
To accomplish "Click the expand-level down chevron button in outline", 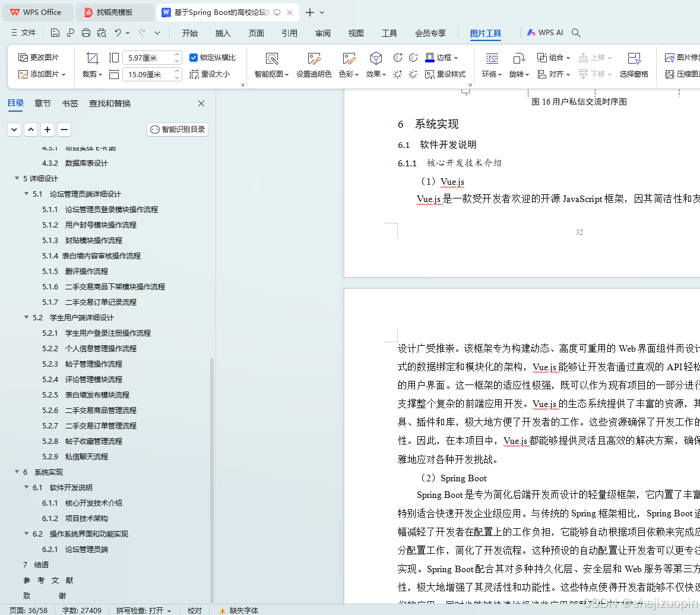I will point(14,130).
